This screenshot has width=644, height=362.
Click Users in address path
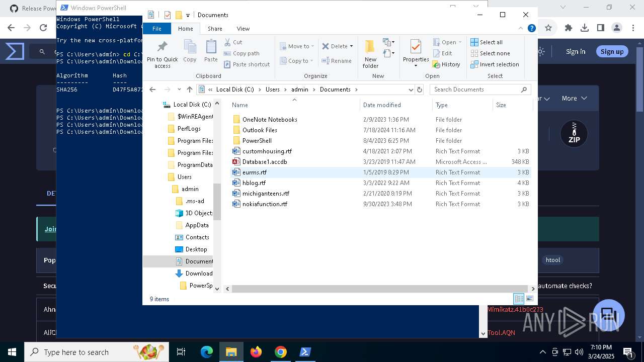point(273,89)
